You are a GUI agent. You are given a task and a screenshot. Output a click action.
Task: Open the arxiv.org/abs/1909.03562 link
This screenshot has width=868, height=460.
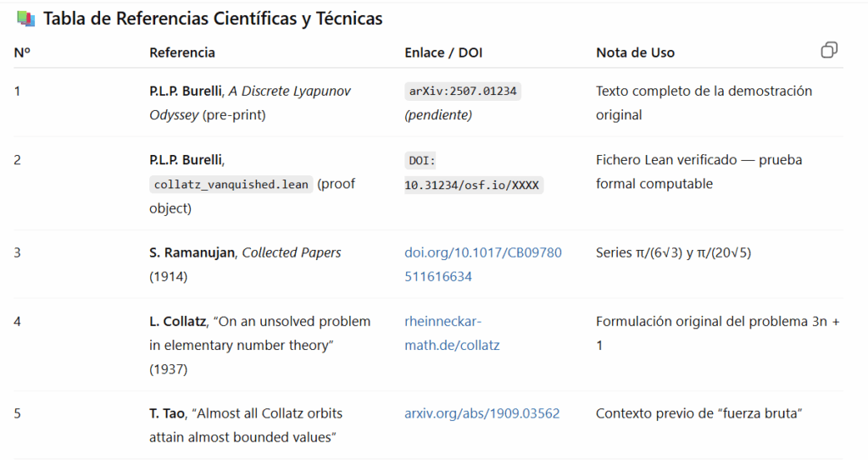[x=481, y=413]
